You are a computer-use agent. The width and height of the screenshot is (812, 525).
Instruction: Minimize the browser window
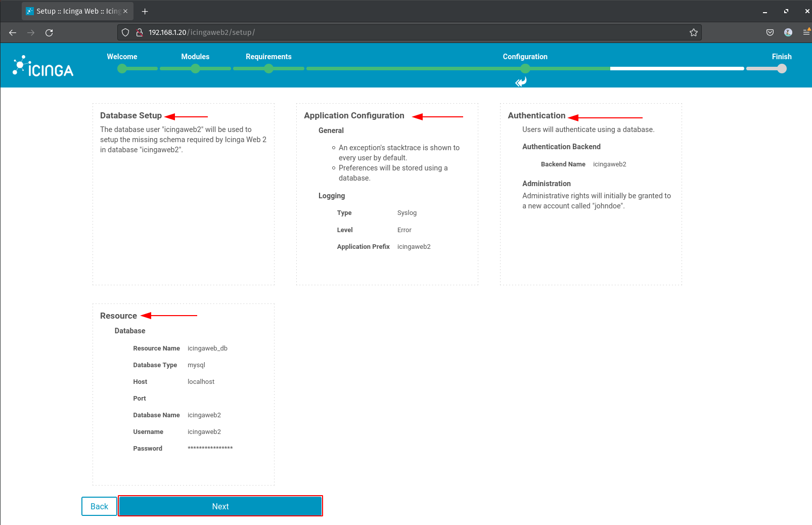[x=765, y=11]
